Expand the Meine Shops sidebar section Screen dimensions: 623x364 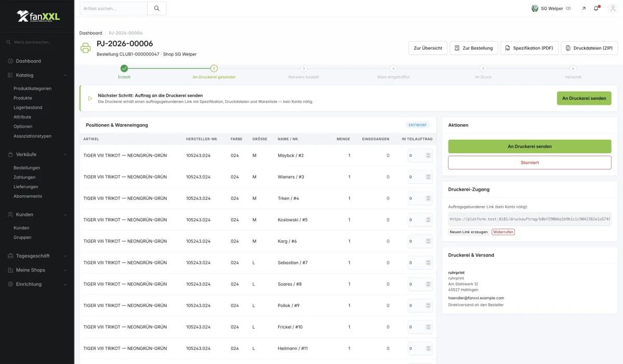tap(65, 270)
